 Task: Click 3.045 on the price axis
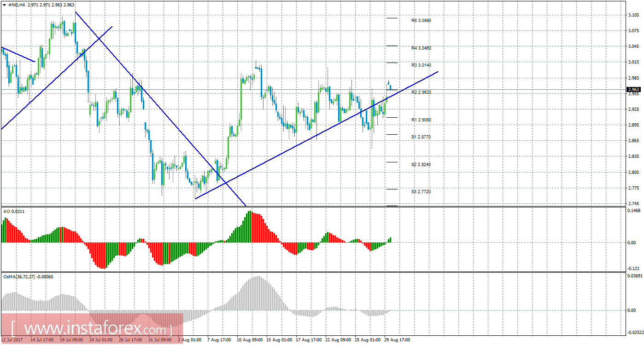pos(633,46)
